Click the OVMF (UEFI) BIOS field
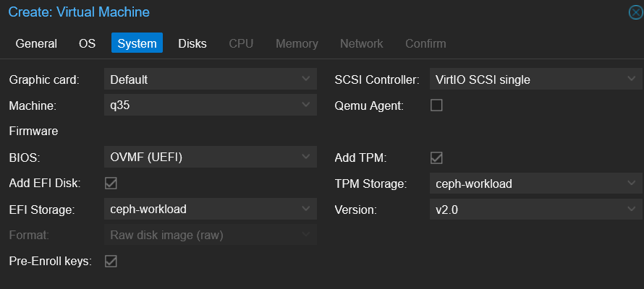 (203, 158)
